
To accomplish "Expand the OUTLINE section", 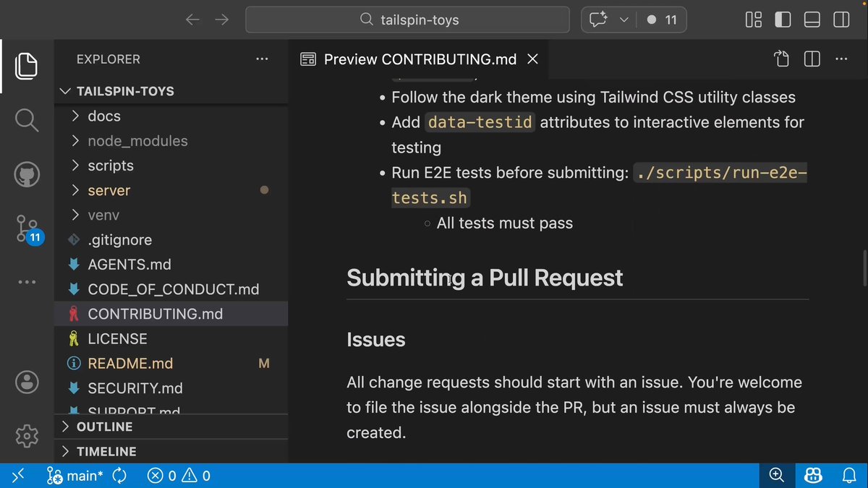I will coord(171,427).
